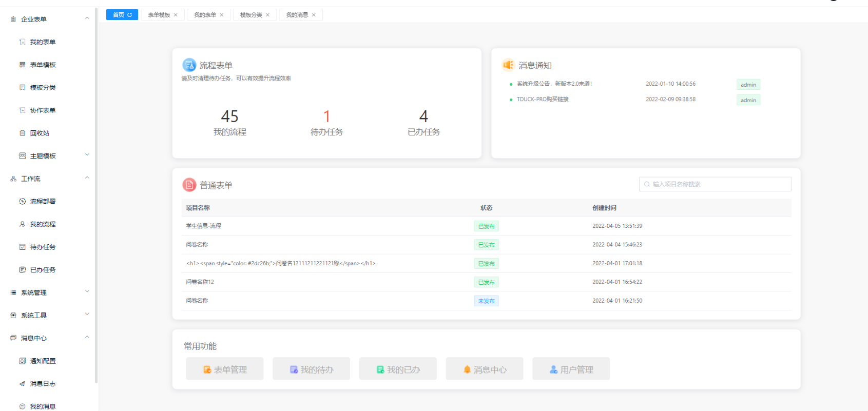868x411 pixels.
Task: Open the TDUCK-PRO购买链接 notification
Action: click(543, 100)
